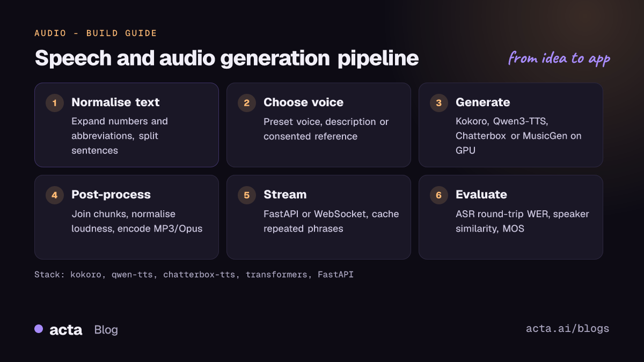Click the number 5 badge on Stream
The height and width of the screenshot is (362, 644).
point(247,195)
